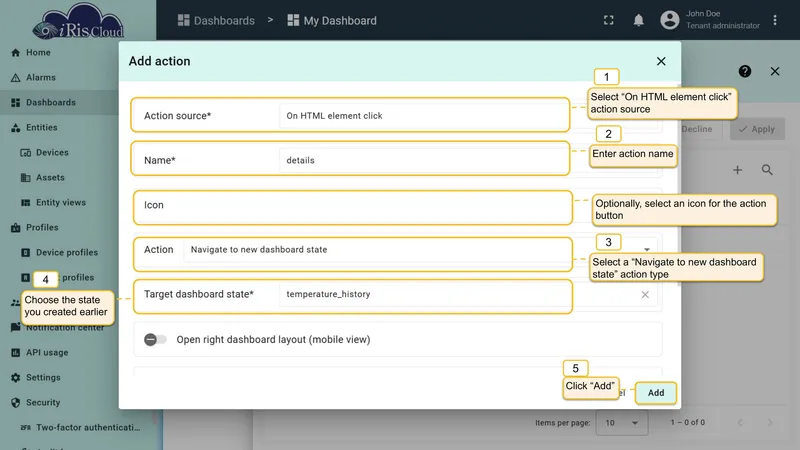Click the Settings gear icon

(15, 378)
